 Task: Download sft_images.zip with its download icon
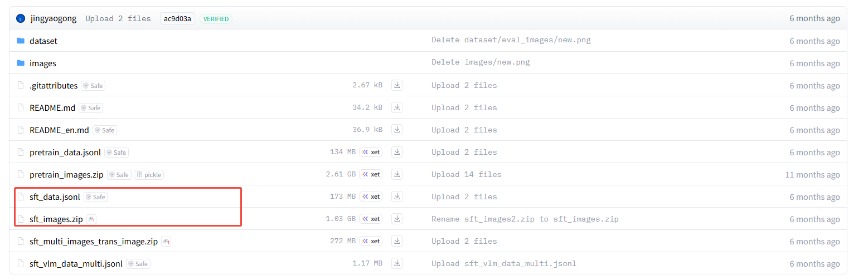tap(397, 219)
